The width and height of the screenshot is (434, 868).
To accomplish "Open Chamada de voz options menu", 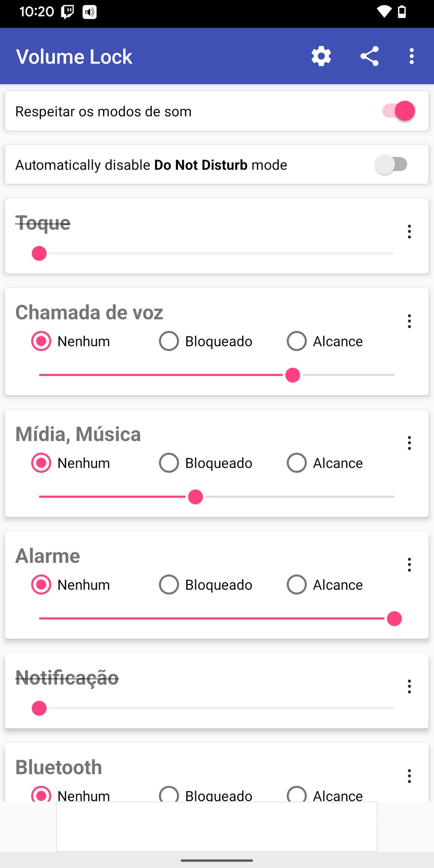I will coord(409,321).
